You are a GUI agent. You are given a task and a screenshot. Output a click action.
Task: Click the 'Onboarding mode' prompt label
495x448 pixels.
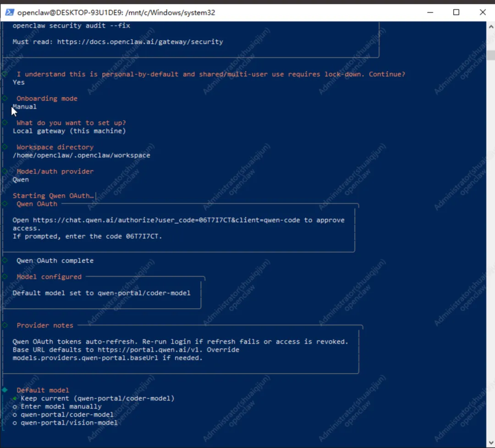[x=47, y=99]
